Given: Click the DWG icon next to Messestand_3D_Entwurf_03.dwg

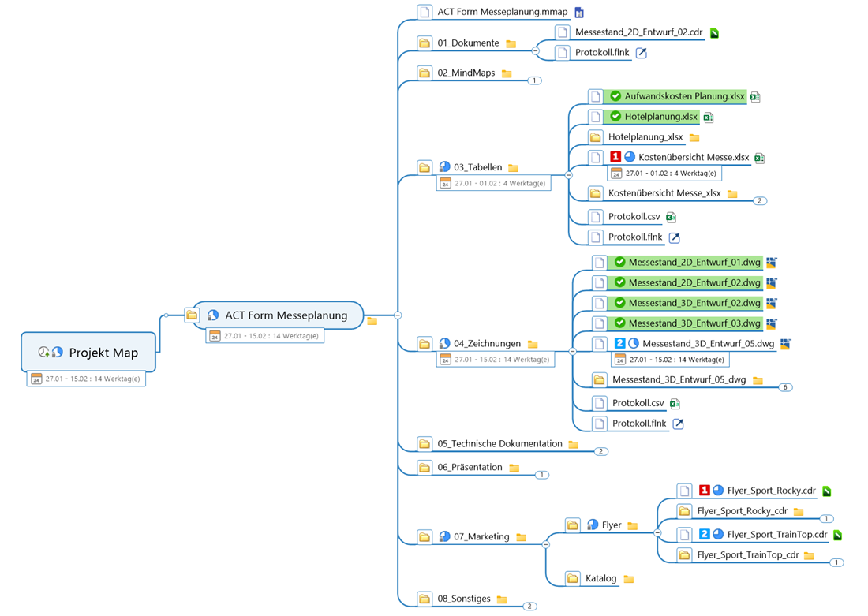Looking at the screenshot, I should point(772,323).
